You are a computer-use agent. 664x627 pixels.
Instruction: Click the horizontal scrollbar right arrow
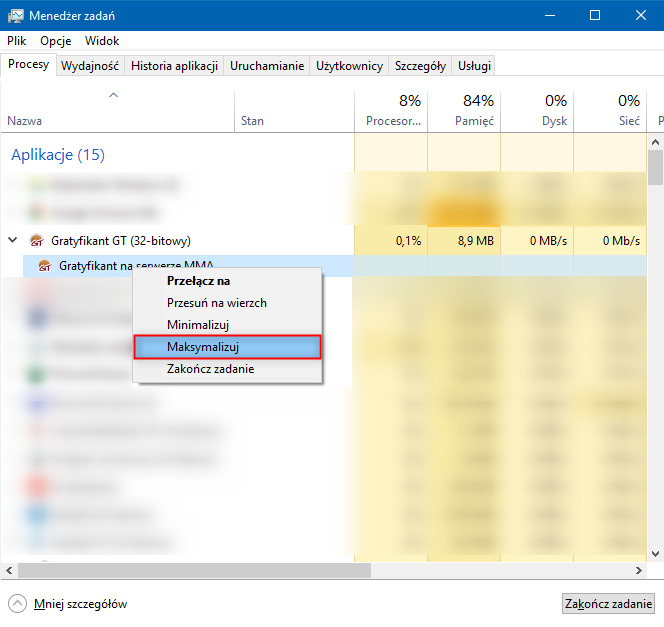click(x=639, y=571)
